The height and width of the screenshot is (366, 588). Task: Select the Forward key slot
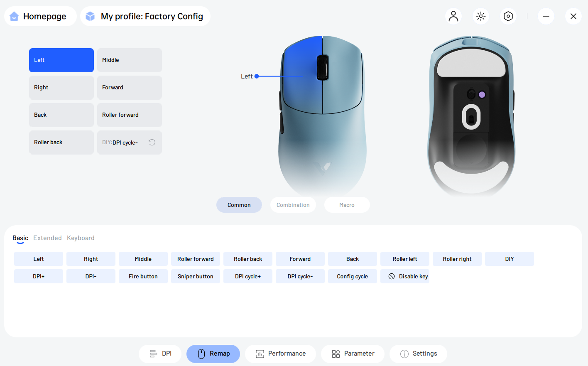(130, 88)
